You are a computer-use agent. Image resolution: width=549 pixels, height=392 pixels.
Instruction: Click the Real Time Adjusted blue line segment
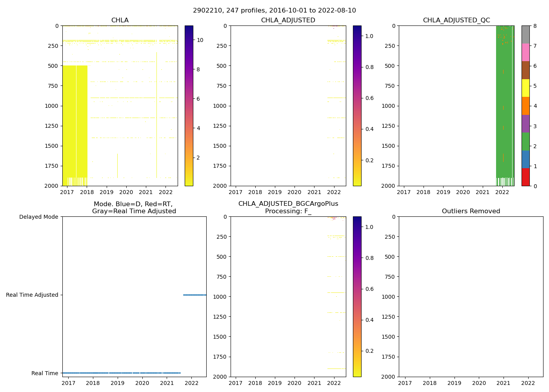195,295
